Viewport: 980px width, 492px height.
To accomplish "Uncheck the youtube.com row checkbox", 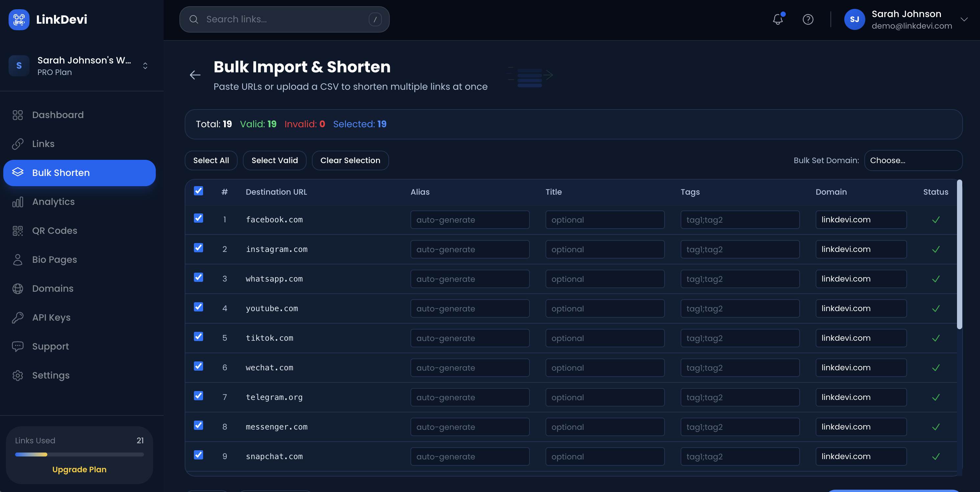I will [198, 307].
